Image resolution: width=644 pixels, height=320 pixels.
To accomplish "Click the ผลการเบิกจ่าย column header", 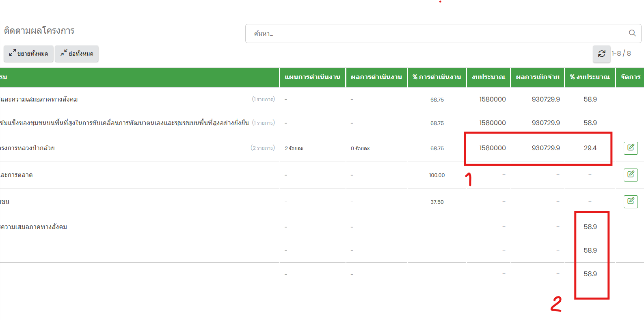I will (537, 77).
